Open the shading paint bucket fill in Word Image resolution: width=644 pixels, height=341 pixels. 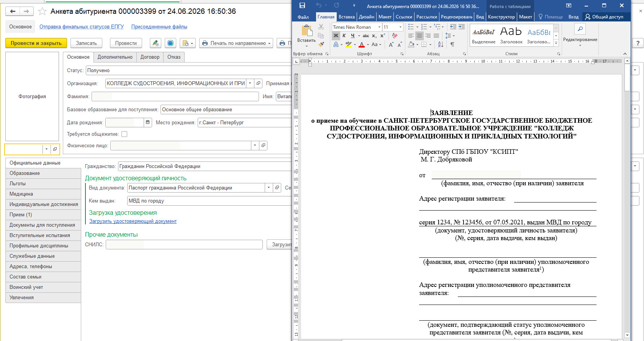coord(411,44)
